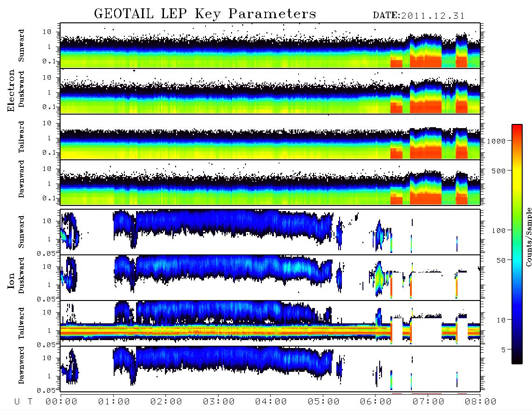Click the 04:00 time axis label
The image size is (532, 410).
tap(271, 402)
